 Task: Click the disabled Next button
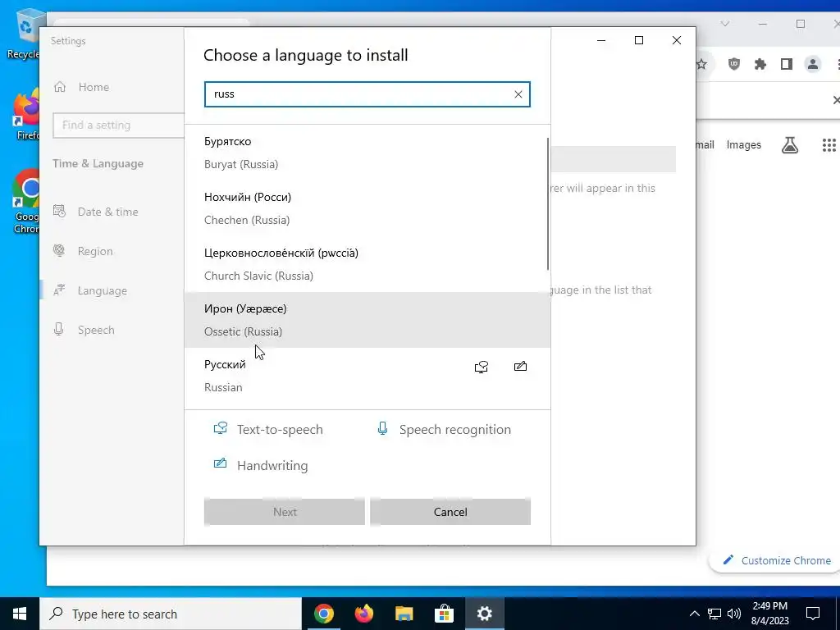285,512
